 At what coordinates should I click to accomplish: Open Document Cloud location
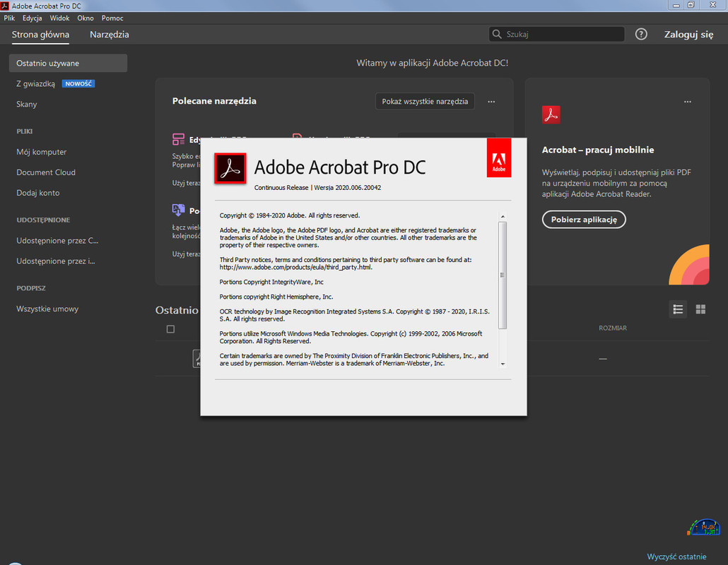click(x=46, y=172)
